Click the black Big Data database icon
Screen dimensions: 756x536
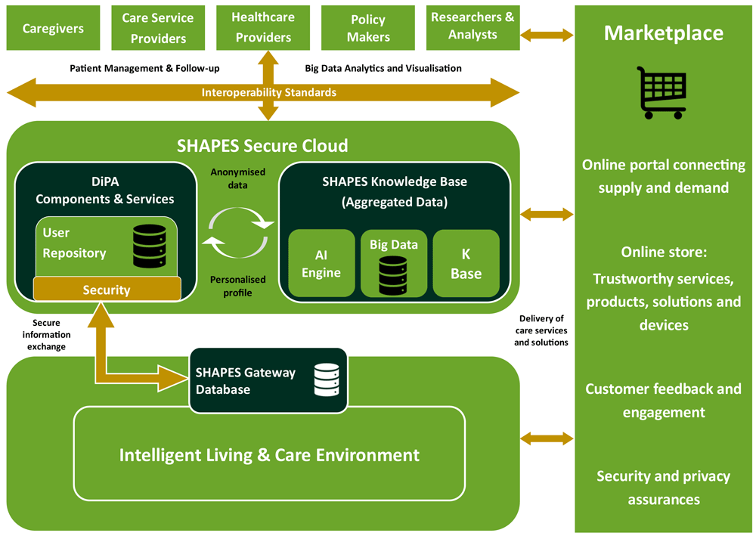pyautogui.click(x=393, y=275)
